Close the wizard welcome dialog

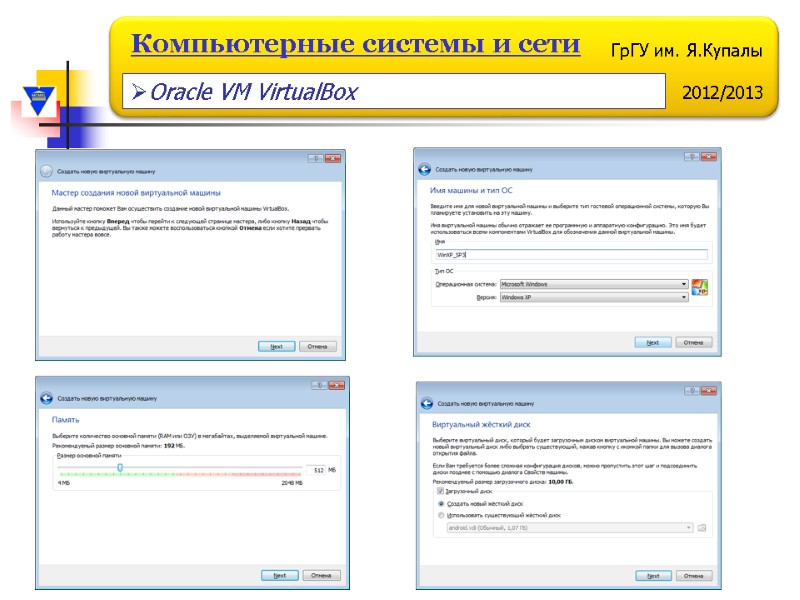[x=333, y=159]
